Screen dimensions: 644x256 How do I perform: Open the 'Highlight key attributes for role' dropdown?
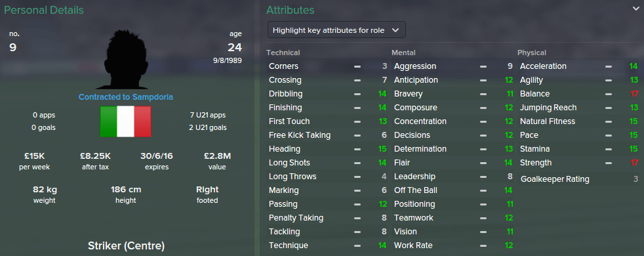point(336,30)
